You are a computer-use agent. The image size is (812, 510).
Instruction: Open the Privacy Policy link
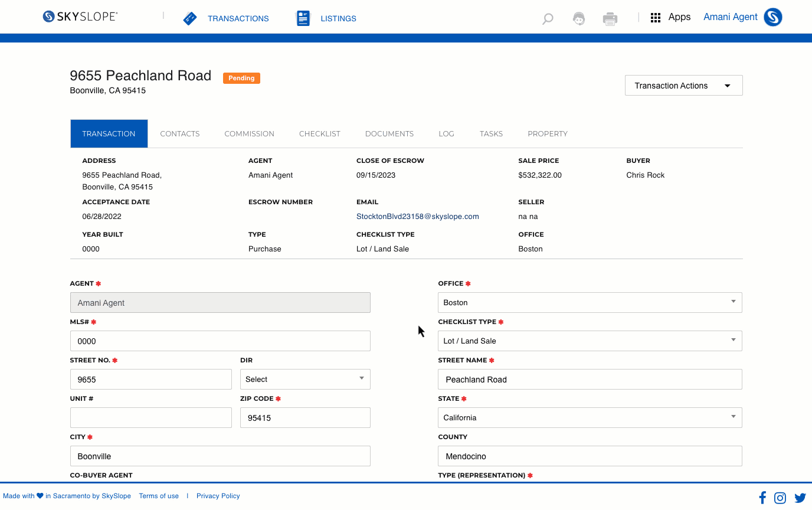coord(218,496)
